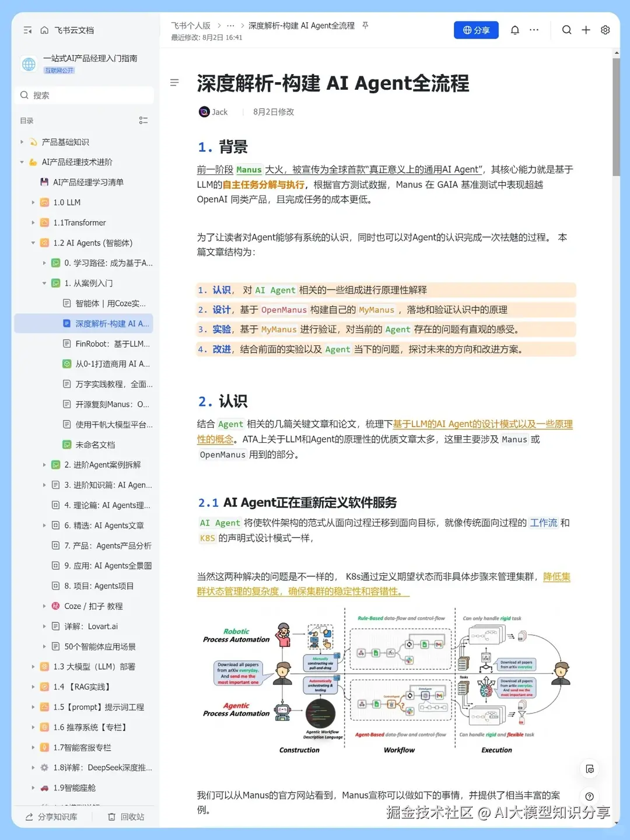The width and height of the screenshot is (630, 840).
Task: Expand 1.6 推荐系统【专栏】 folder
Action: pyautogui.click(x=33, y=727)
